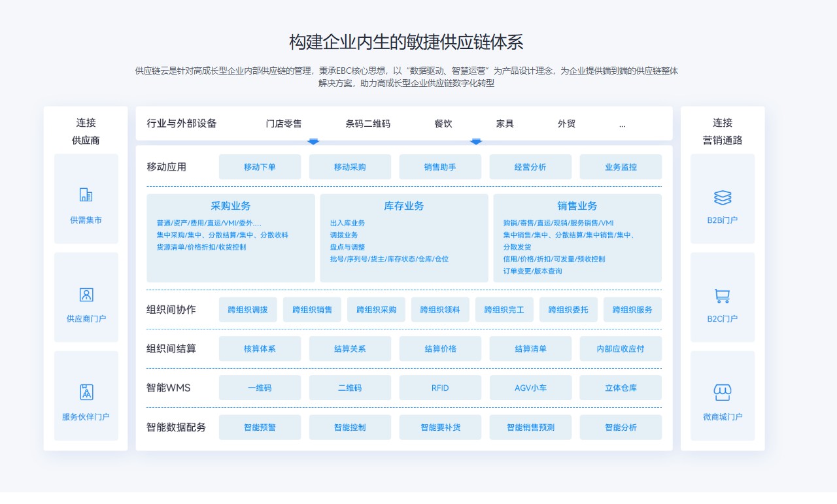This screenshot has width=837, height=504.
Task: Click the 销售业务 heading
Action: [577, 205]
